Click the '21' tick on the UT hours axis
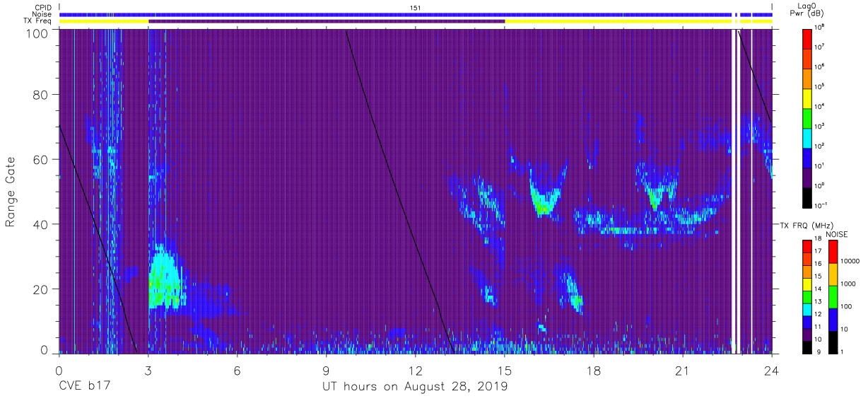The height and width of the screenshot is (401, 868). click(x=683, y=370)
